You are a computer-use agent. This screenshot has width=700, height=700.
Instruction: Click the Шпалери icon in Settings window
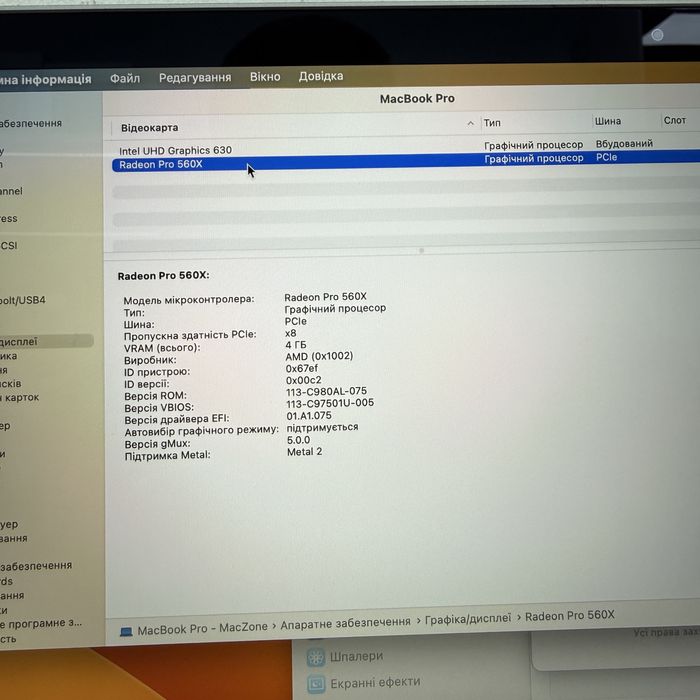point(316,658)
